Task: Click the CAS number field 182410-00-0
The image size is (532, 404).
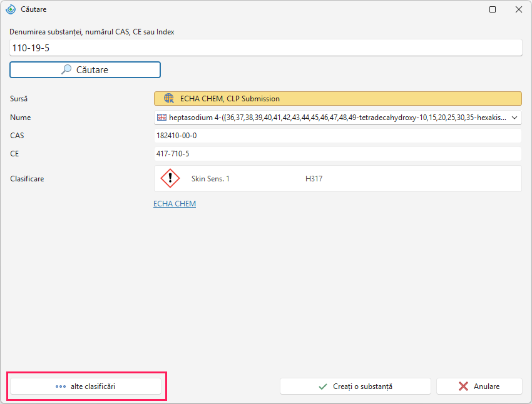Action: (337, 136)
